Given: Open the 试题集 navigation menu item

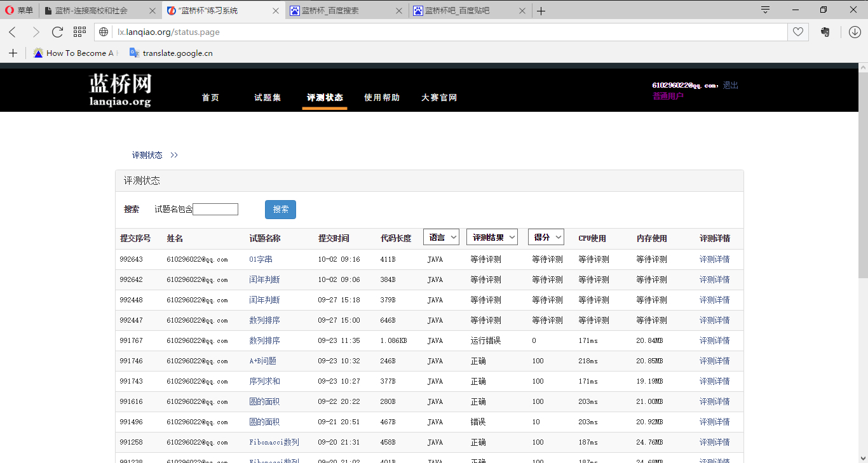Looking at the screenshot, I should click(268, 98).
